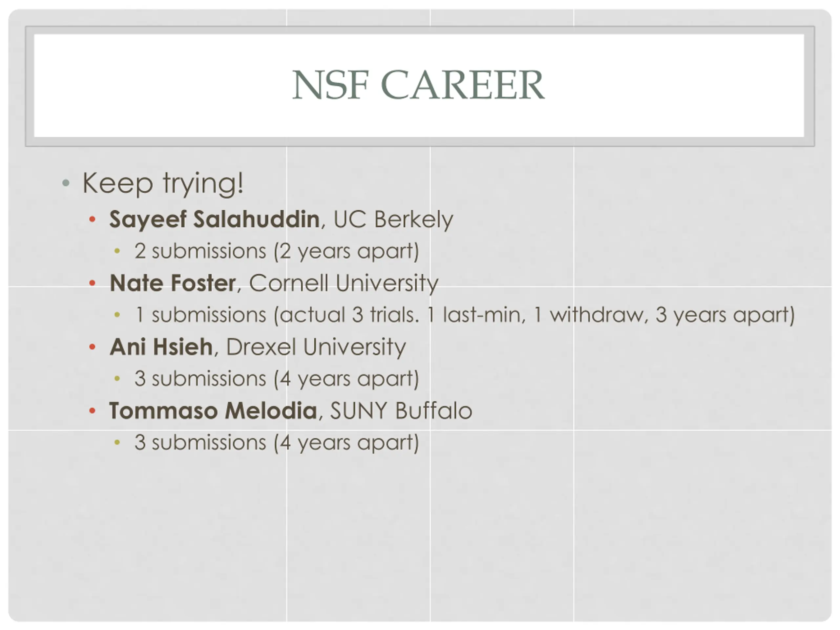Viewport: 840px width, 630px height.
Task: Click the name Ani Hsieh
Action: pyautogui.click(x=161, y=347)
